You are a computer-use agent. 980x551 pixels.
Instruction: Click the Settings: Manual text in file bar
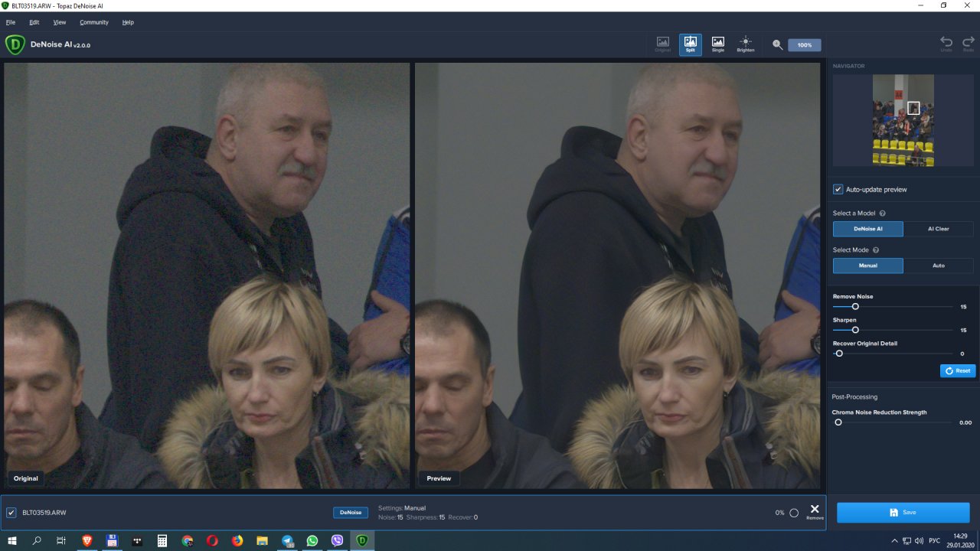402,508
